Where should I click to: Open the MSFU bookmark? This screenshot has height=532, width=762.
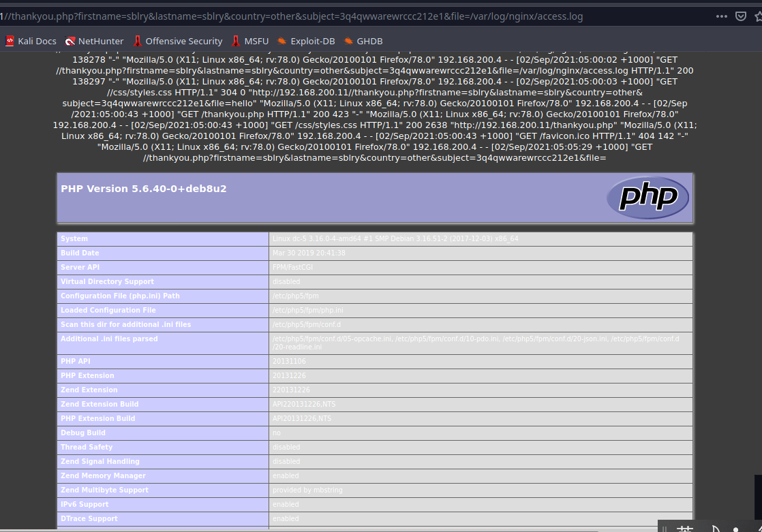tap(250, 42)
